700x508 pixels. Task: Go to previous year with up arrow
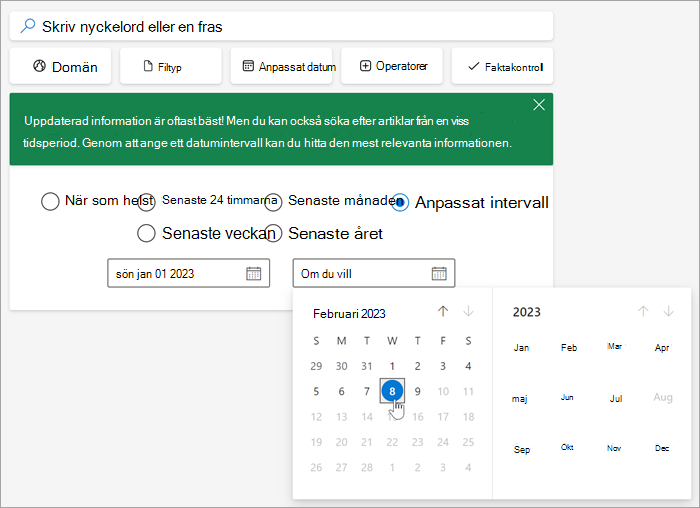click(643, 311)
